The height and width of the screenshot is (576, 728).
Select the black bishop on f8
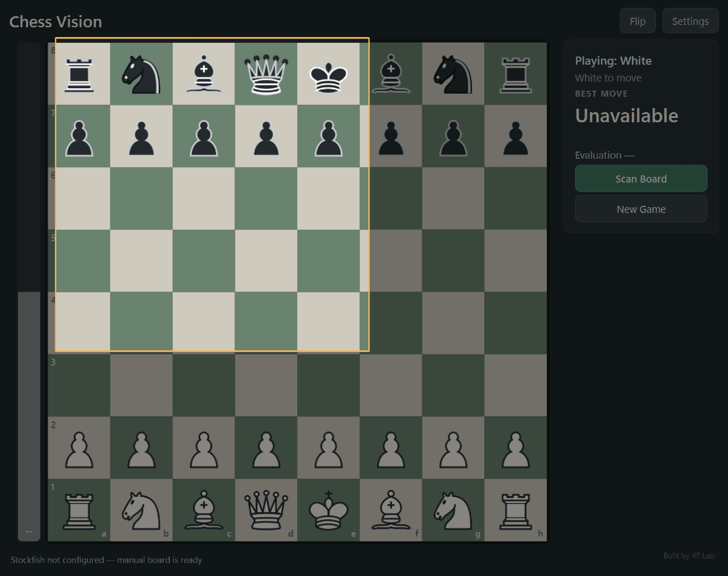coord(391,74)
